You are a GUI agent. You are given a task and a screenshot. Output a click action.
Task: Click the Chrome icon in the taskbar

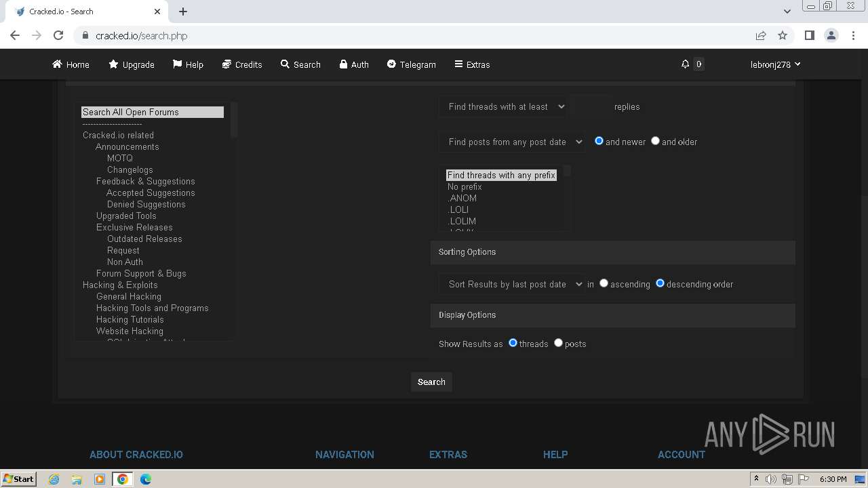click(x=123, y=479)
